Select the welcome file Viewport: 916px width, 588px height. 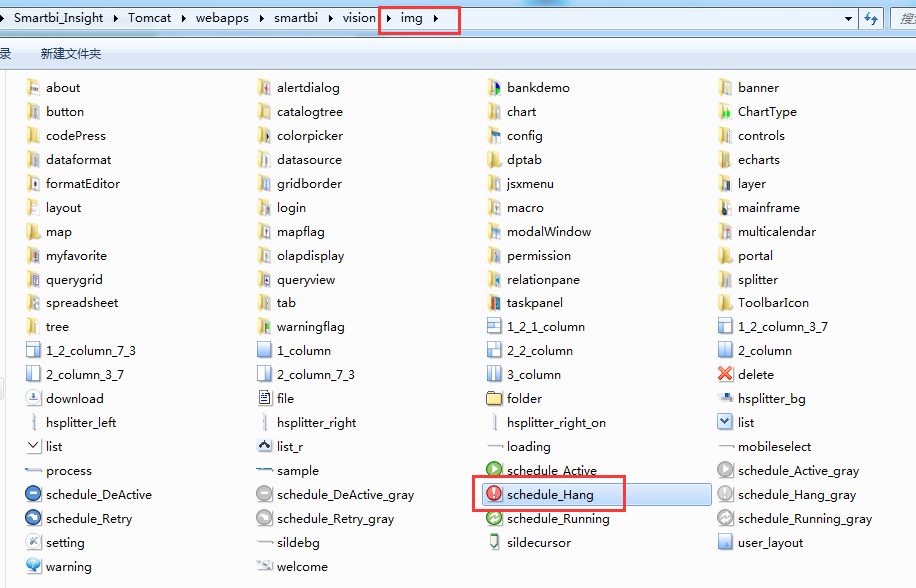point(292,566)
